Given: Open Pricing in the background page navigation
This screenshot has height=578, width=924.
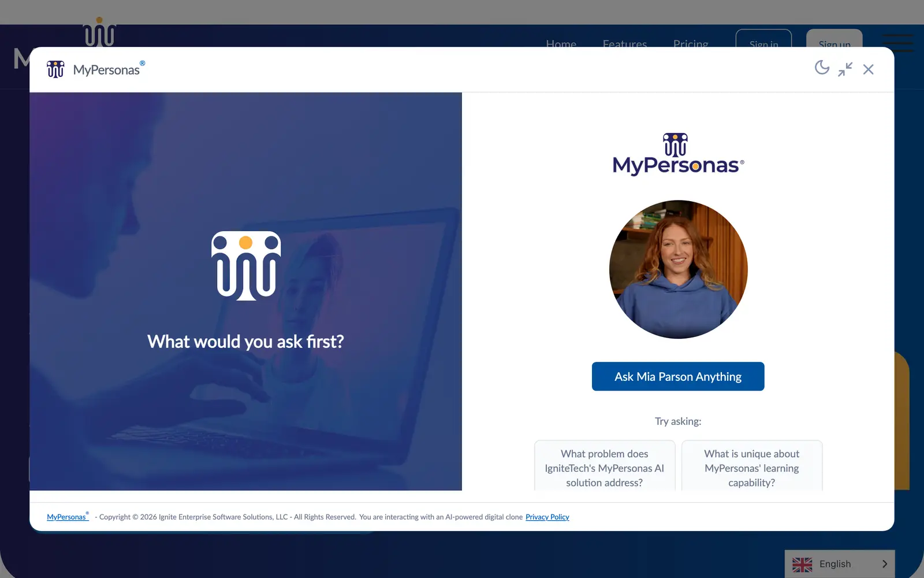Looking at the screenshot, I should pos(691,43).
